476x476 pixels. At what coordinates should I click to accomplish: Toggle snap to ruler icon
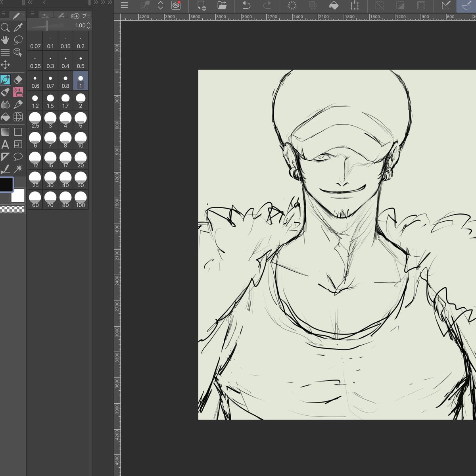tap(446, 6)
